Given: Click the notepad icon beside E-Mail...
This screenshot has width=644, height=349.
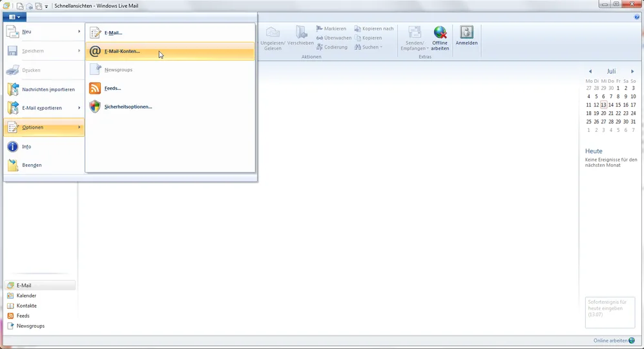Looking at the screenshot, I should (96, 32).
